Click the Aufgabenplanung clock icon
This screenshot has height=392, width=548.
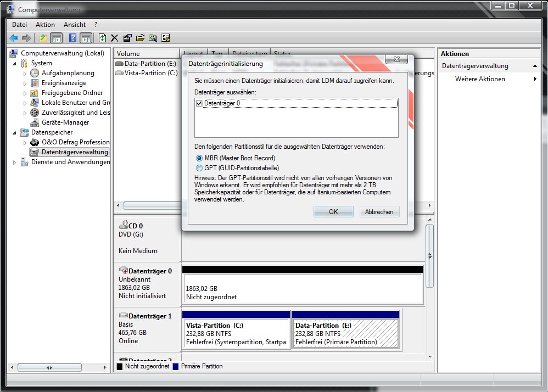click(35, 73)
